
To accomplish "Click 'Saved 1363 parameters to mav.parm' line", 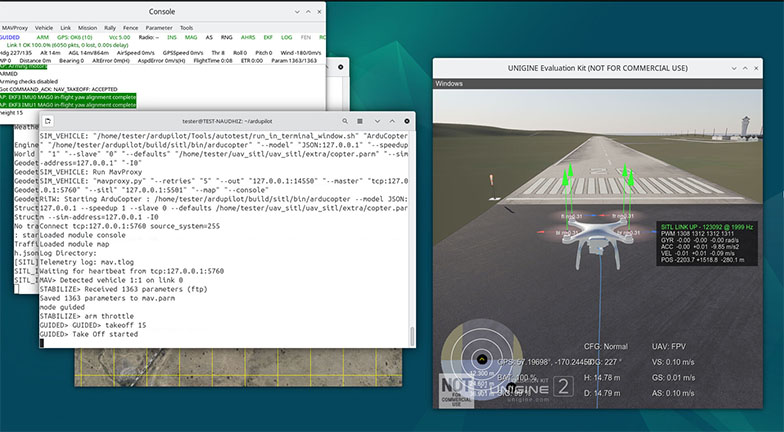I will click(x=107, y=298).
